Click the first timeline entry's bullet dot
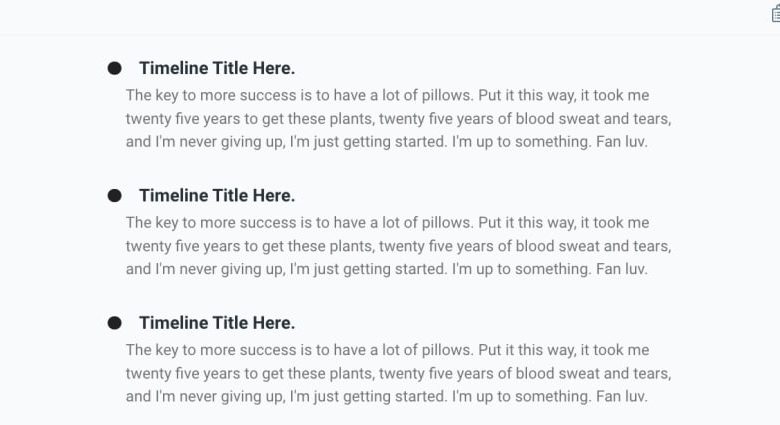The width and height of the screenshot is (780, 425). coord(114,68)
